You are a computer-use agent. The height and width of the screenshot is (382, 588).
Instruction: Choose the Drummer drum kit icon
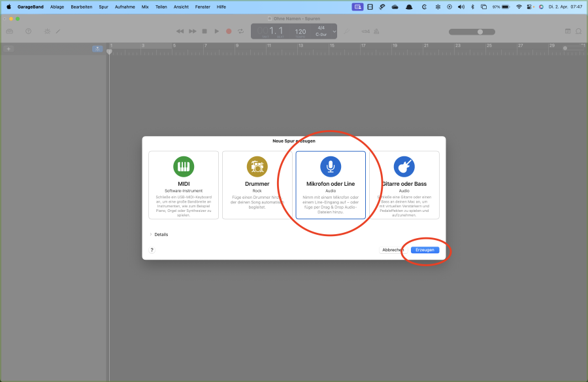click(x=257, y=166)
